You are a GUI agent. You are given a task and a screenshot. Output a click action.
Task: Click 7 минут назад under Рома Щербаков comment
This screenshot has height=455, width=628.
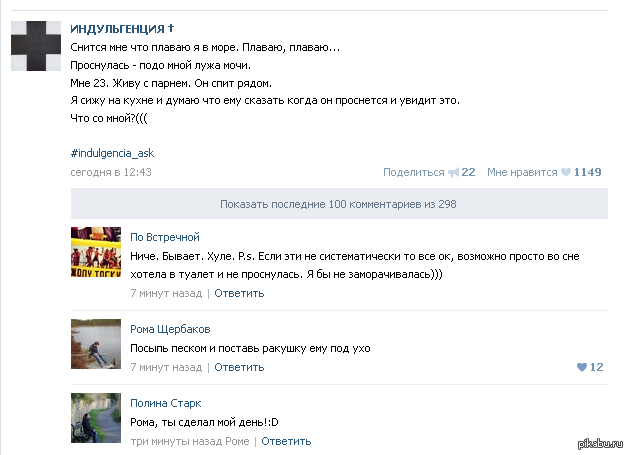166,367
